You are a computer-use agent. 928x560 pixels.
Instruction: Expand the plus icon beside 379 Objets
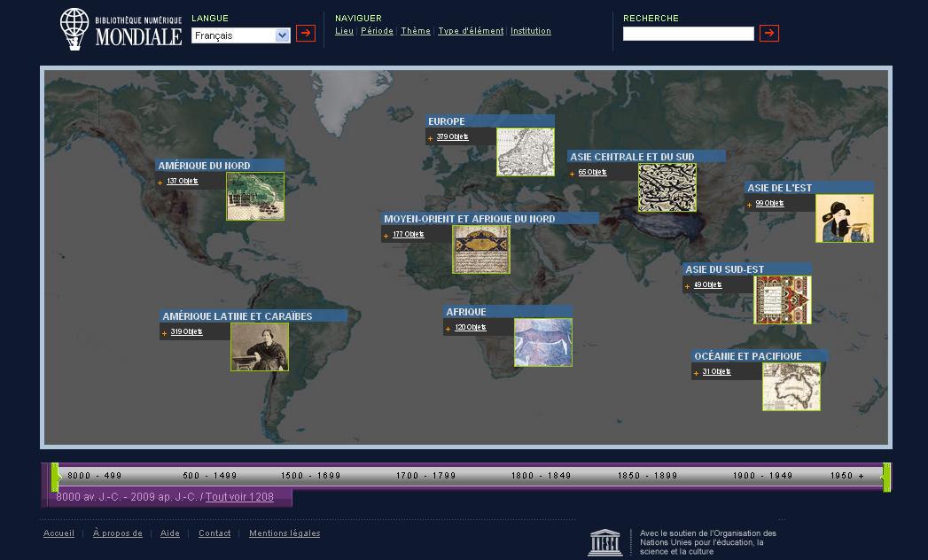pos(430,138)
